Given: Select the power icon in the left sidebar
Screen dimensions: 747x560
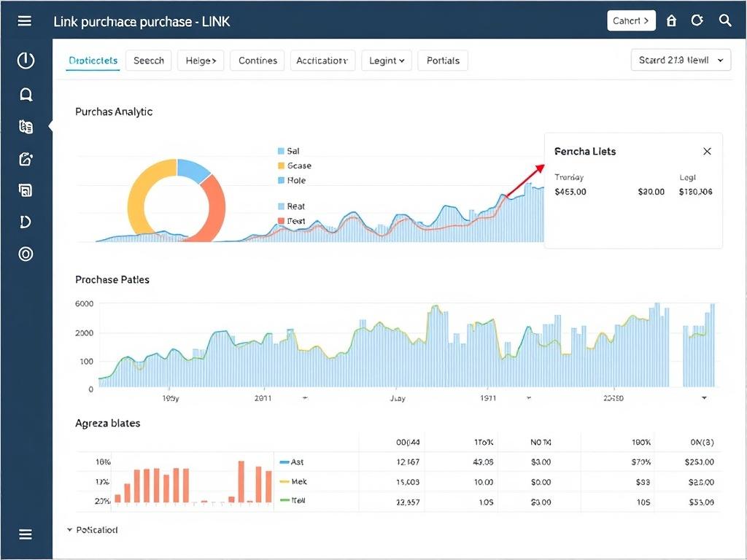Looking at the screenshot, I should (x=26, y=61).
